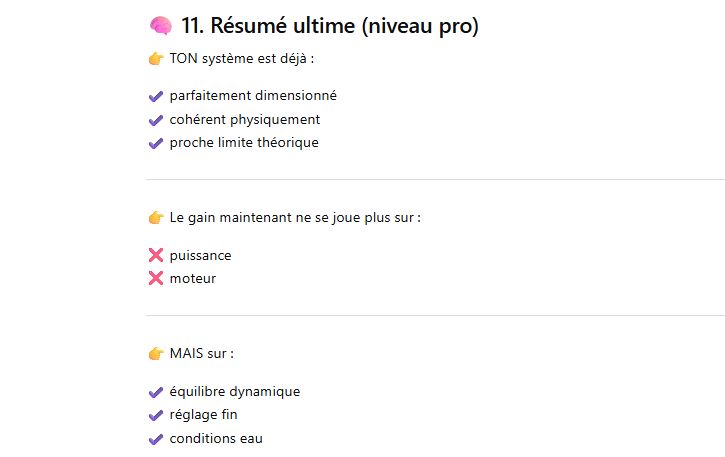This screenshot has width=725, height=457.
Task: Click the red cross next to "moteur"
Action: coord(155,279)
